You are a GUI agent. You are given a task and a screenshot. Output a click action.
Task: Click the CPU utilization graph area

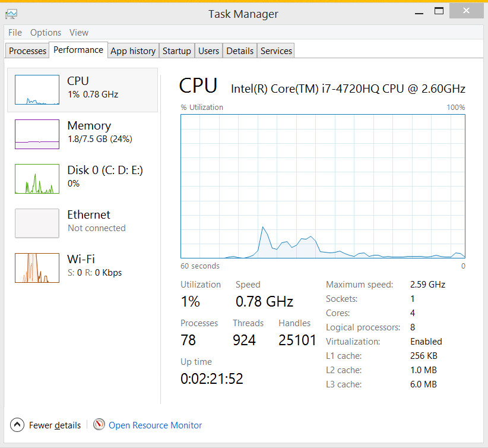pyautogui.click(x=322, y=186)
